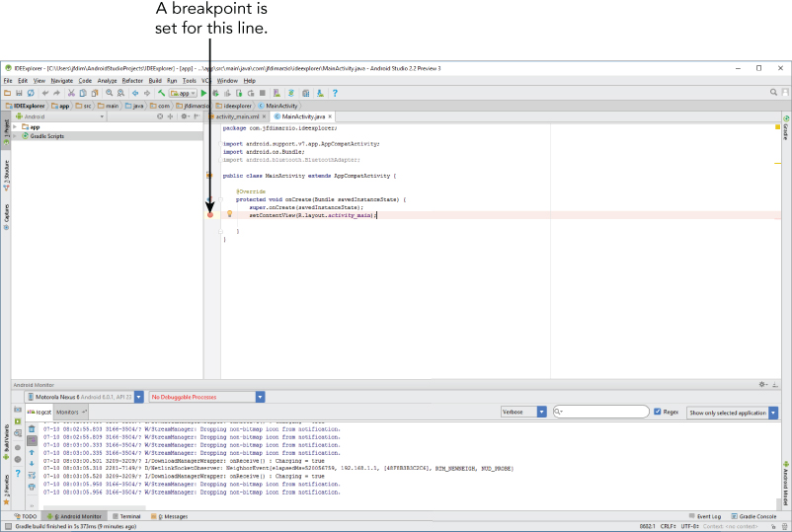Click the Cut scissors icon
792x532 pixels.
(71, 93)
